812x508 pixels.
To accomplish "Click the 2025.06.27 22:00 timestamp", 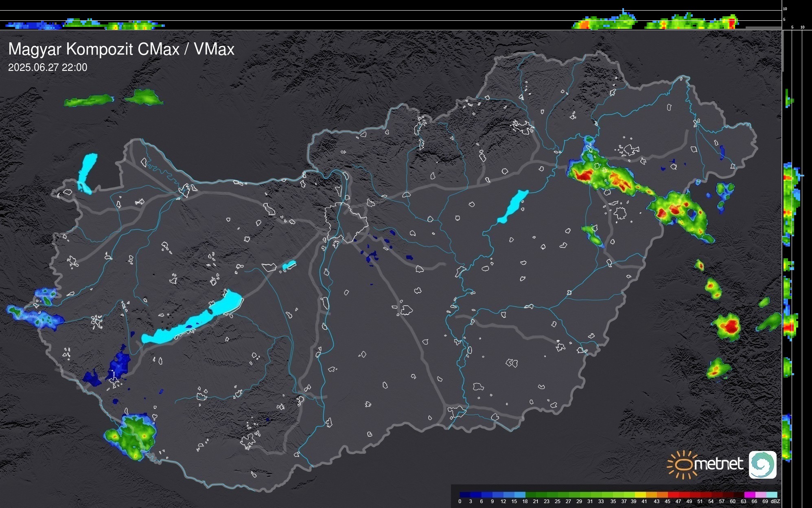I will (x=48, y=68).
